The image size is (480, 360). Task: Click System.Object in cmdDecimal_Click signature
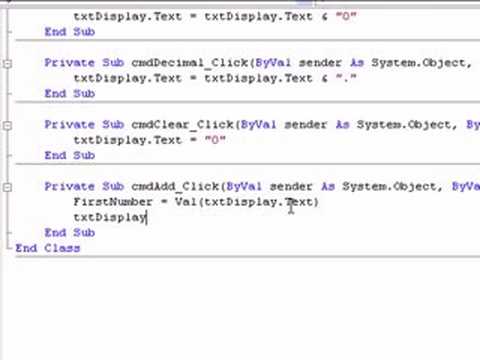[421, 63]
